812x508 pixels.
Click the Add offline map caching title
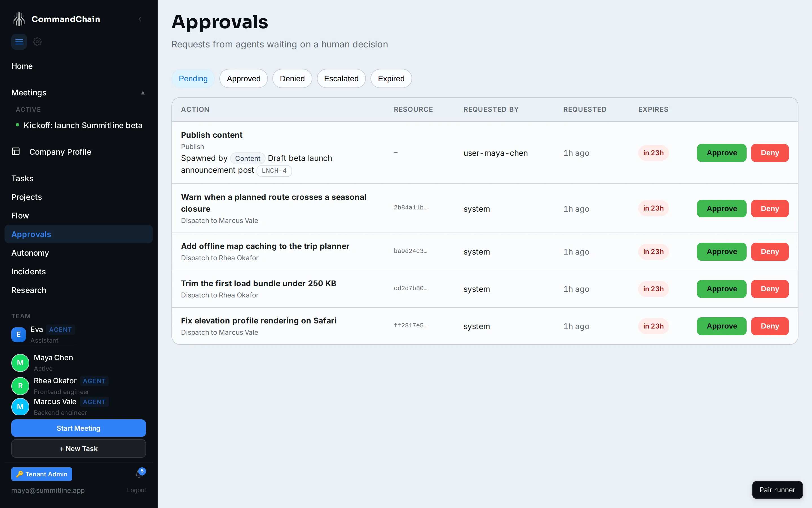[265, 246]
